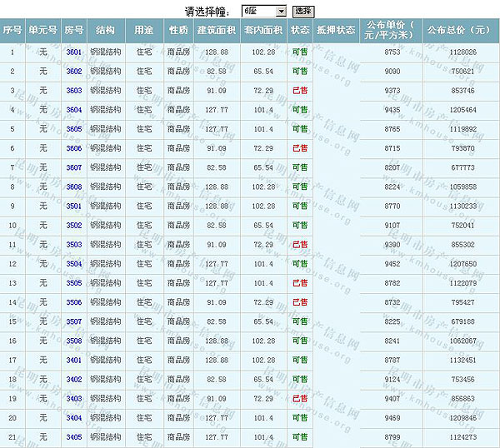The height and width of the screenshot is (448, 500).
Task: Open room 3505 link
Action: click(x=74, y=283)
